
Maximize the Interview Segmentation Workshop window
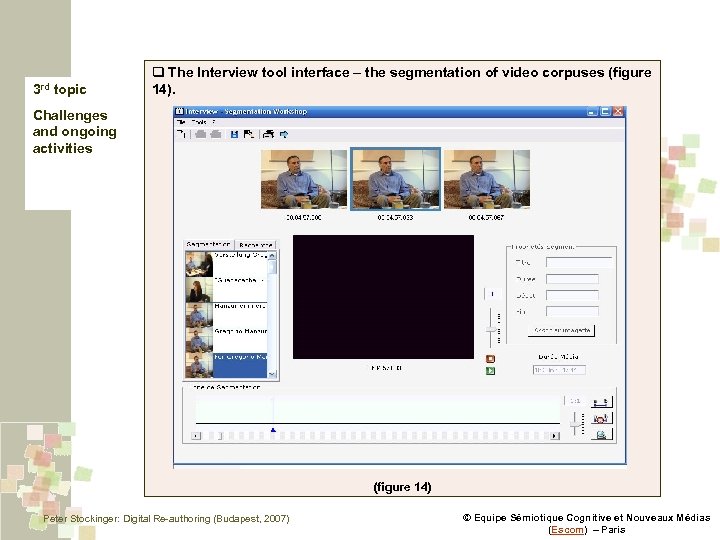pos(605,112)
